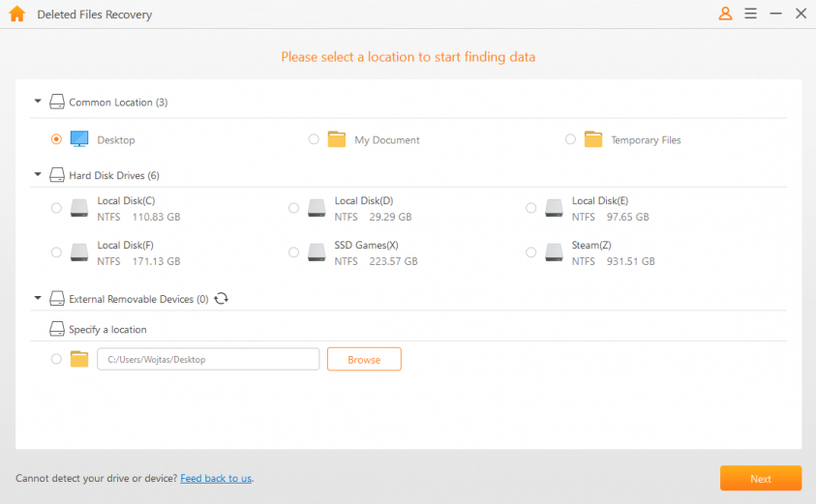Click the Next button
Screen dimensions: 816x504
click(x=760, y=478)
